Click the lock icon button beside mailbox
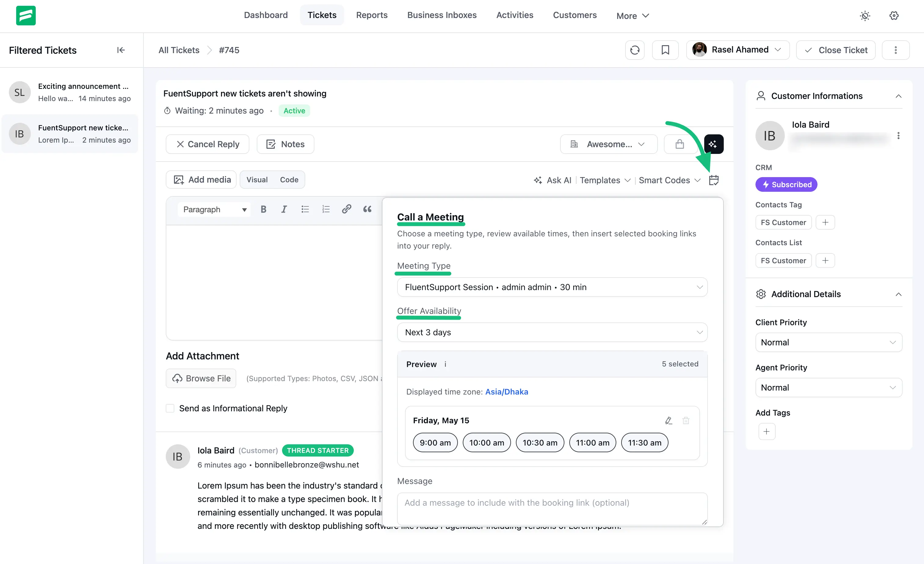 point(679,144)
